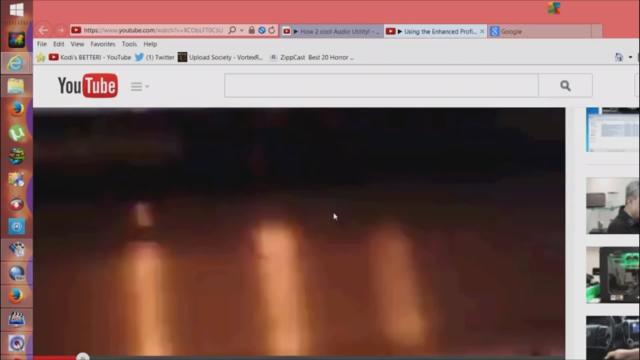Open the Tools menu
The width and height of the screenshot is (640, 360).
(x=129, y=44)
